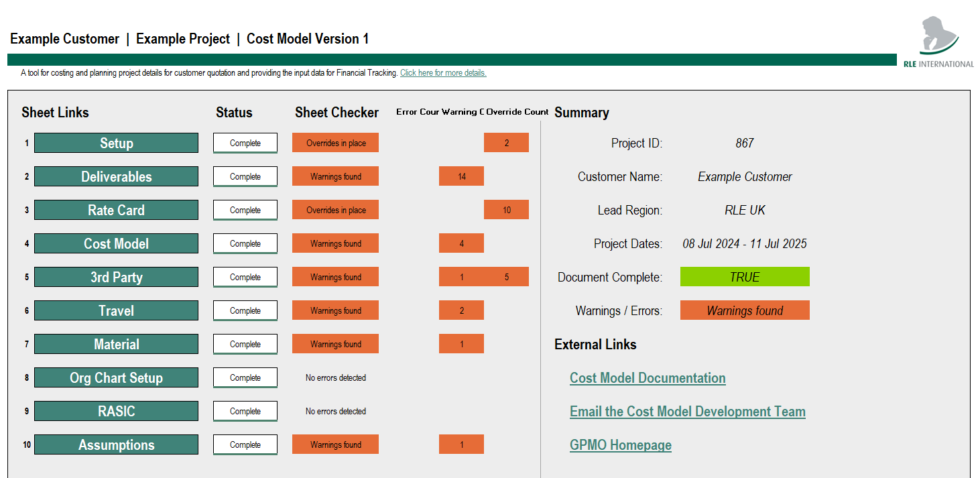The height and width of the screenshot is (478, 980).
Task: Open the Setup sheet
Action: (x=115, y=142)
